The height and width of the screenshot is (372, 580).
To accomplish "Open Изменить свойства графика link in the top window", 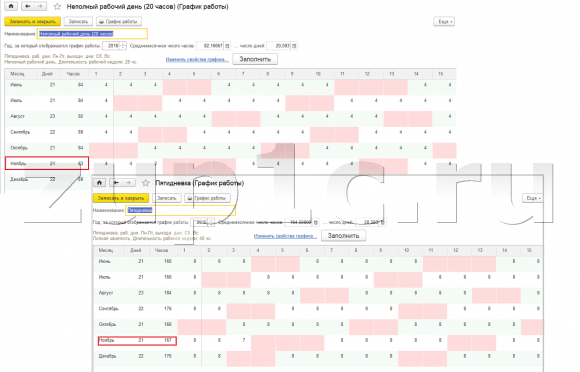I will click(197, 59).
